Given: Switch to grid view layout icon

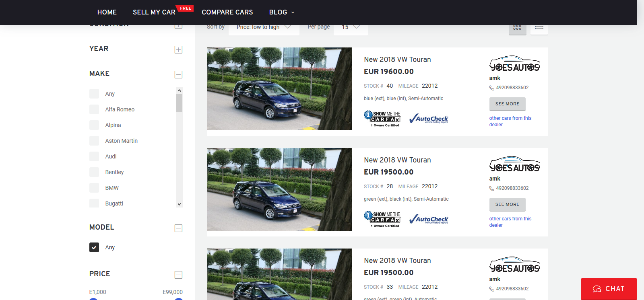Looking at the screenshot, I should point(517,28).
